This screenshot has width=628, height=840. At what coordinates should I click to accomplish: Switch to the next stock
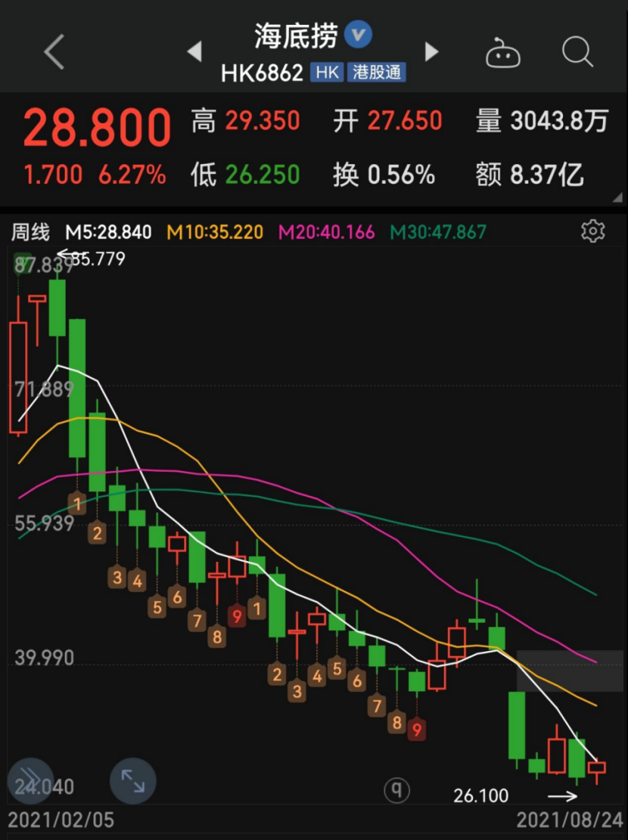coord(431,51)
